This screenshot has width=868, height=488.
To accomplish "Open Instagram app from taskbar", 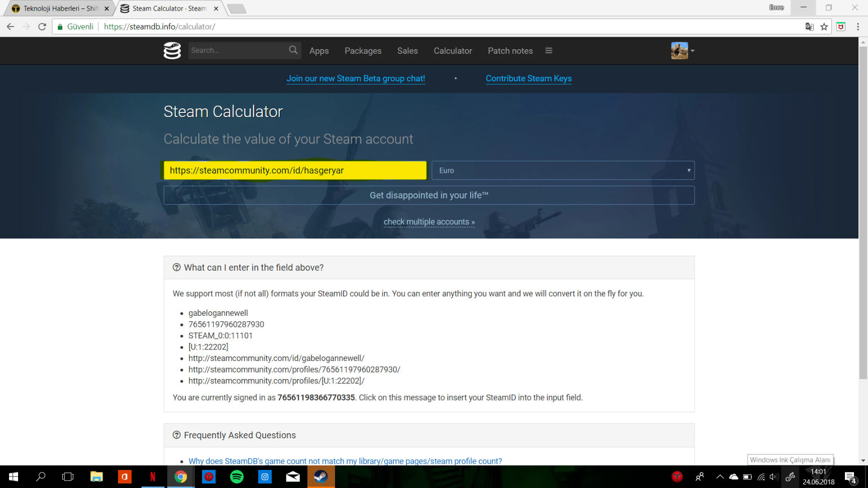I will (265, 476).
